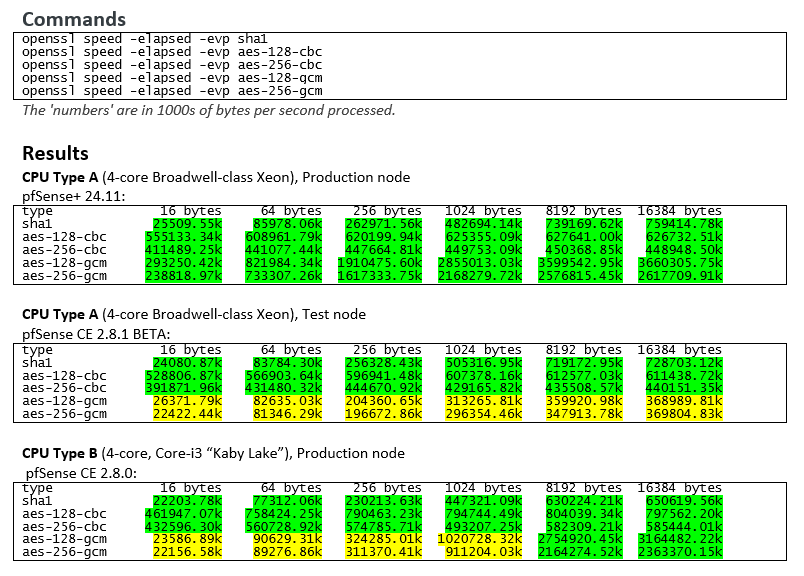Click the 'Commands' heading
This screenshot has width=804, height=576.
74,19
